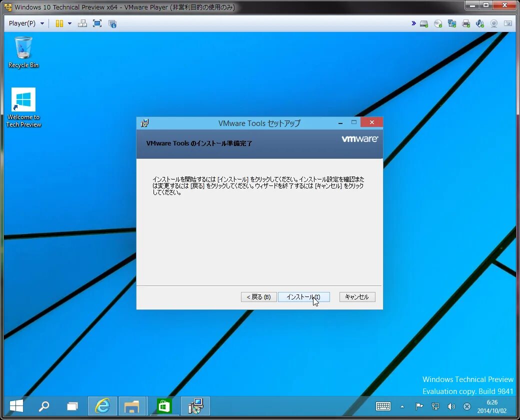Select Welcome to Tech Preview shortcut
Image resolution: width=520 pixels, height=420 pixels.
tap(23, 107)
